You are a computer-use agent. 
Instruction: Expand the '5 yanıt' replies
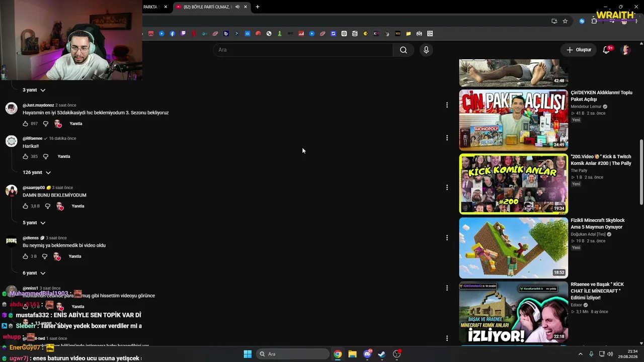pyautogui.click(x=34, y=223)
